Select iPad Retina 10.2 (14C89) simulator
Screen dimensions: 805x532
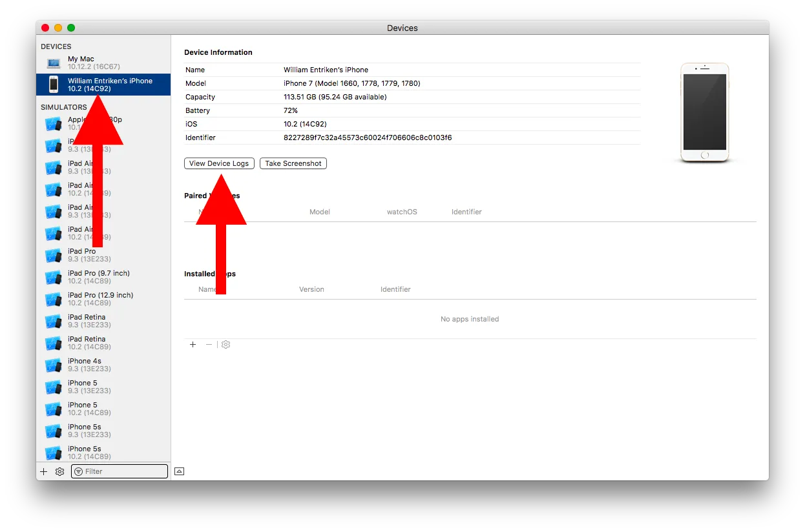(103, 343)
